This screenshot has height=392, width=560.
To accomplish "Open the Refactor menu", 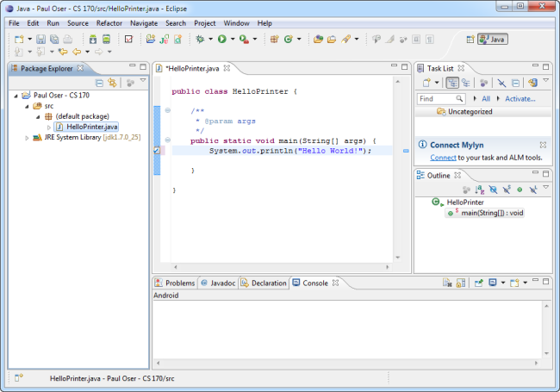I will (x=109, y=22).
